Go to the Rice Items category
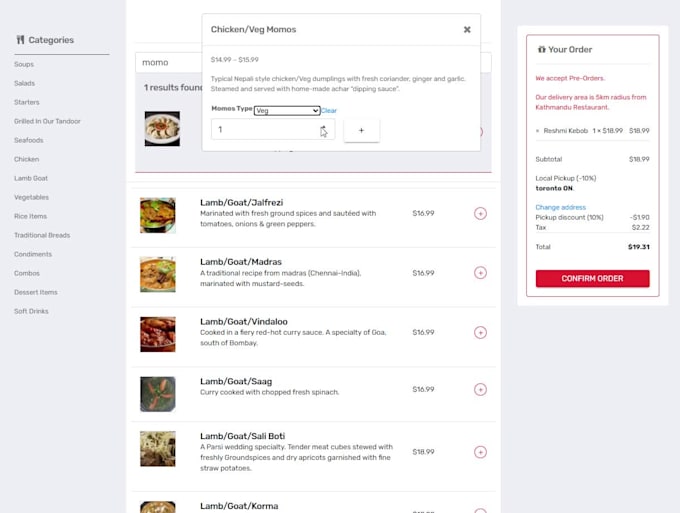This screenshot has width=680, height=513. [x=30, y=216]
